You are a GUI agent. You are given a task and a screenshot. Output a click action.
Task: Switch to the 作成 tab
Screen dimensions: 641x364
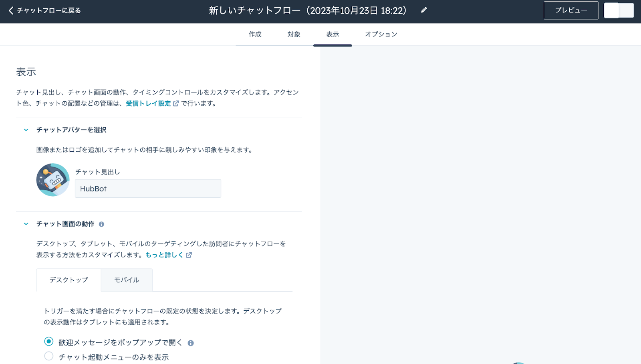(x=255, y=34)
